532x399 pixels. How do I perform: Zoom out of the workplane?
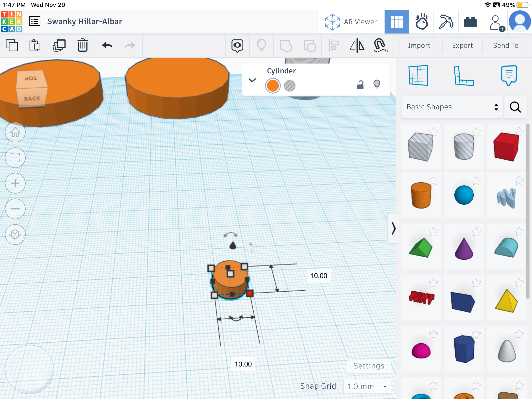coord(15,209)
